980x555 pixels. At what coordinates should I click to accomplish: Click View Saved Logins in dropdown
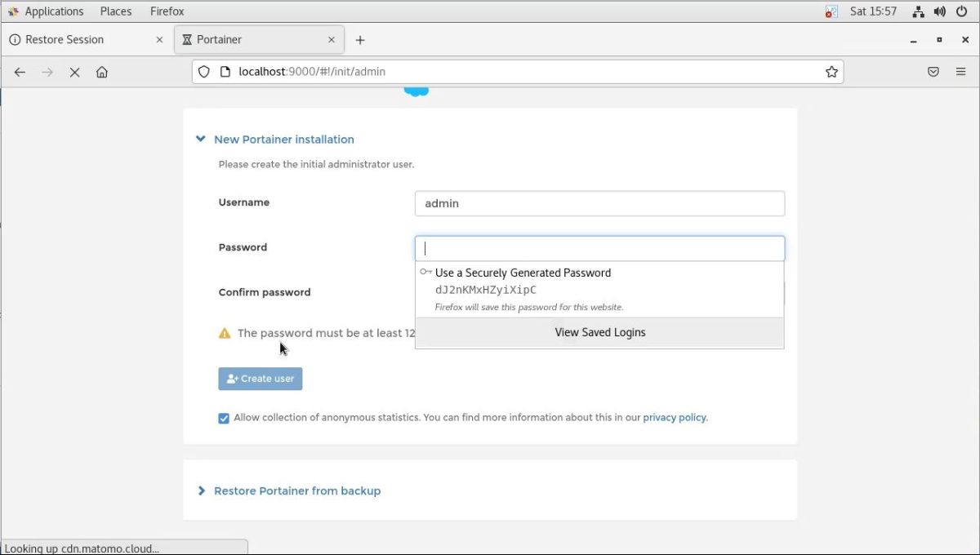point(599,332)
